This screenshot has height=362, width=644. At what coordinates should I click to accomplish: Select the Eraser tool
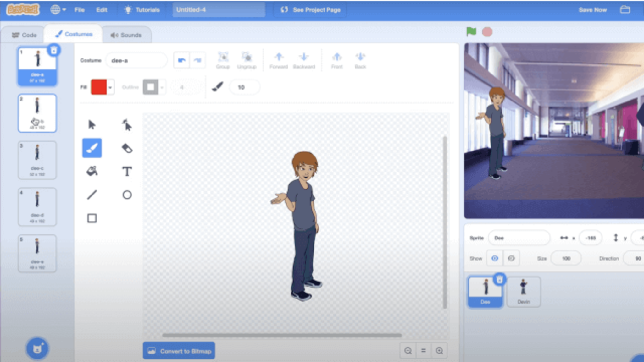coord(127,148)
